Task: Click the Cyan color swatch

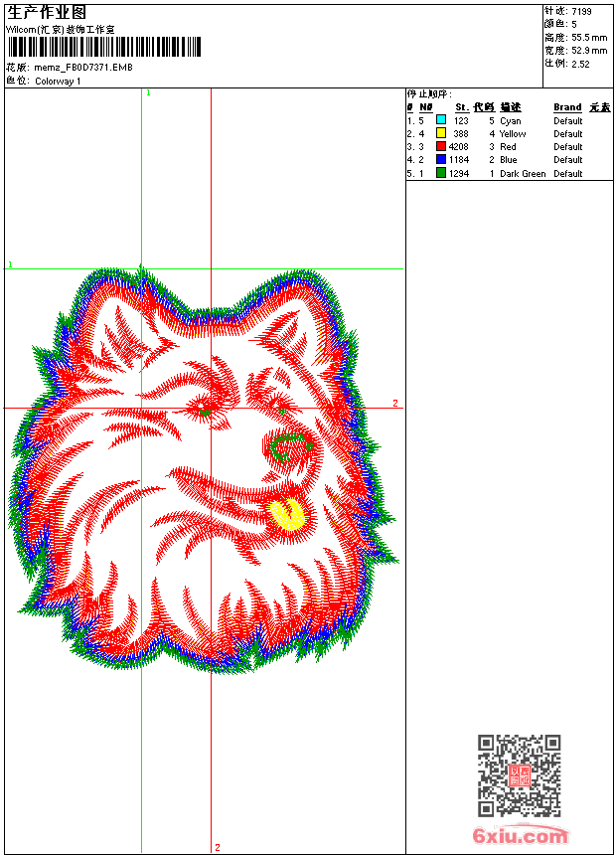Action: click(441, 120)
